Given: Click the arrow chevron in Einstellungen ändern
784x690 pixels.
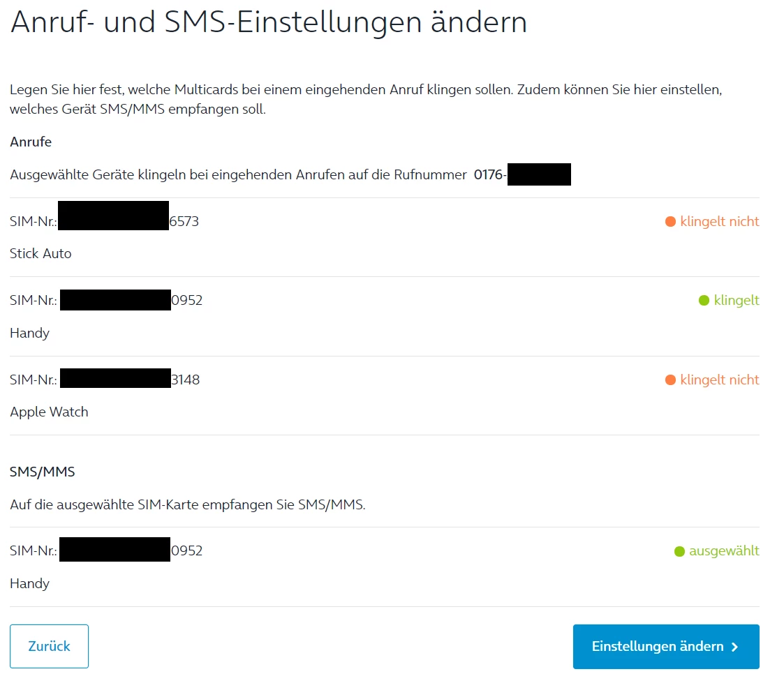Looking at the screenshot, I should 734,647.
